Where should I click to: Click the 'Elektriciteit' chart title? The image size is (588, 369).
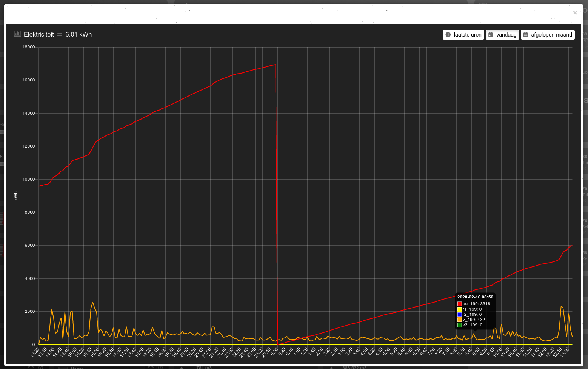pos(39,34)
